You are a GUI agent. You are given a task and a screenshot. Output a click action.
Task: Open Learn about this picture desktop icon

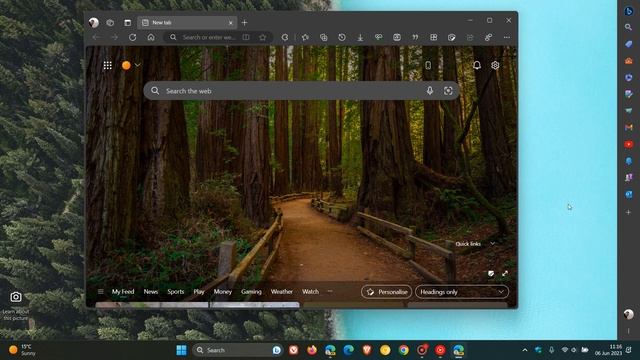pos(16,305)
